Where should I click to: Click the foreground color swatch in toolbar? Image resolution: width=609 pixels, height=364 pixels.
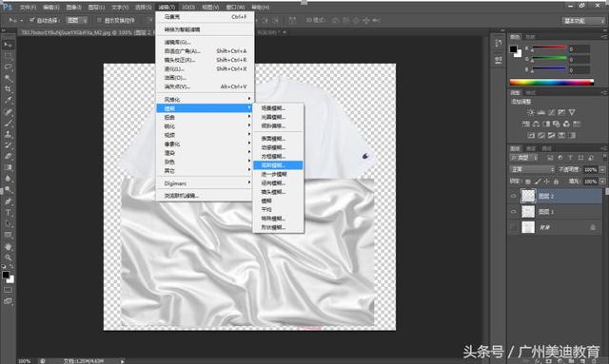[x=6, y=275]
